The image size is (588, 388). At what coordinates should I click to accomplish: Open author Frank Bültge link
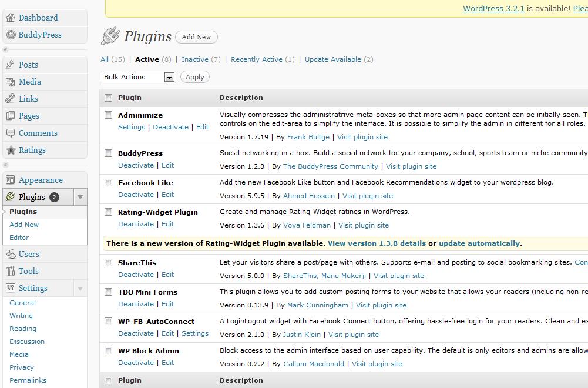(308, 137)
